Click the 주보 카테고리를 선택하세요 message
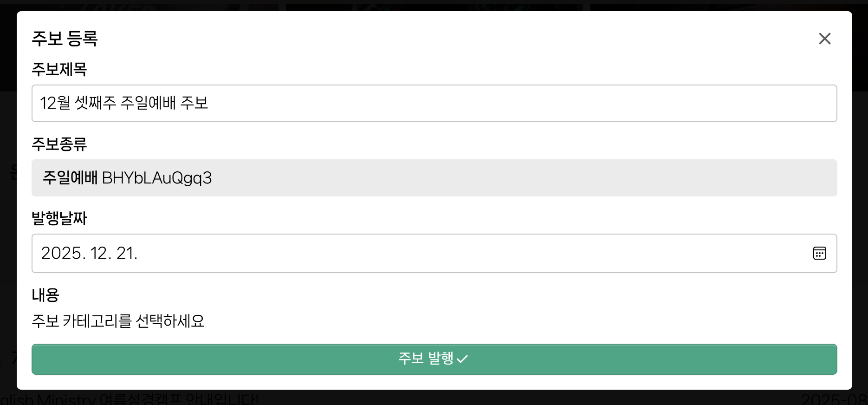The height and width of the screenshot is (405, 868). pos(118,321)
